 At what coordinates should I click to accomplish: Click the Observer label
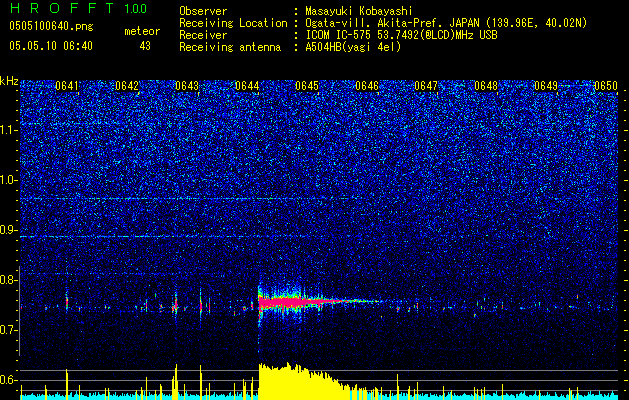click(203, 11)
